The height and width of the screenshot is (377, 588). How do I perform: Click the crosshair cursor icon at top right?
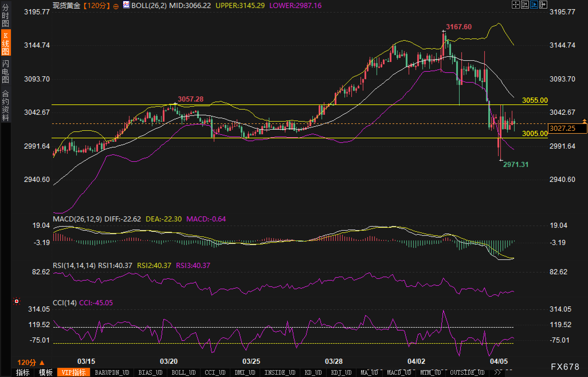coord(516,5)
